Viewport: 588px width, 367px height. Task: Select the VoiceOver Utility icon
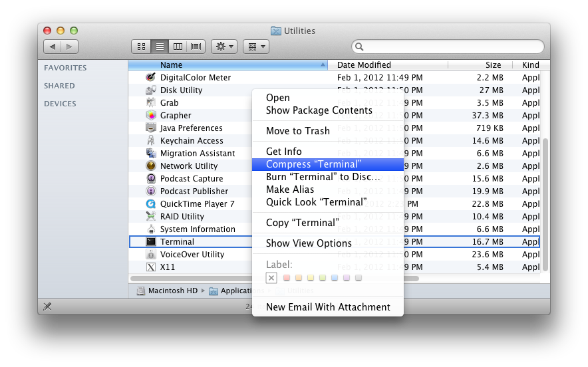[151, 254]
